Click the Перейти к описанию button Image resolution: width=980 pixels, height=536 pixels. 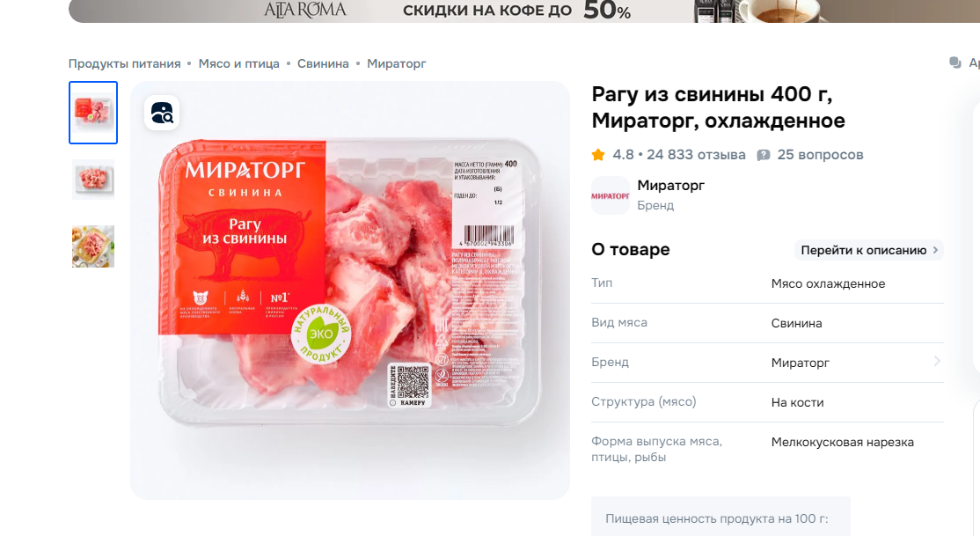(x=869, y=250)
